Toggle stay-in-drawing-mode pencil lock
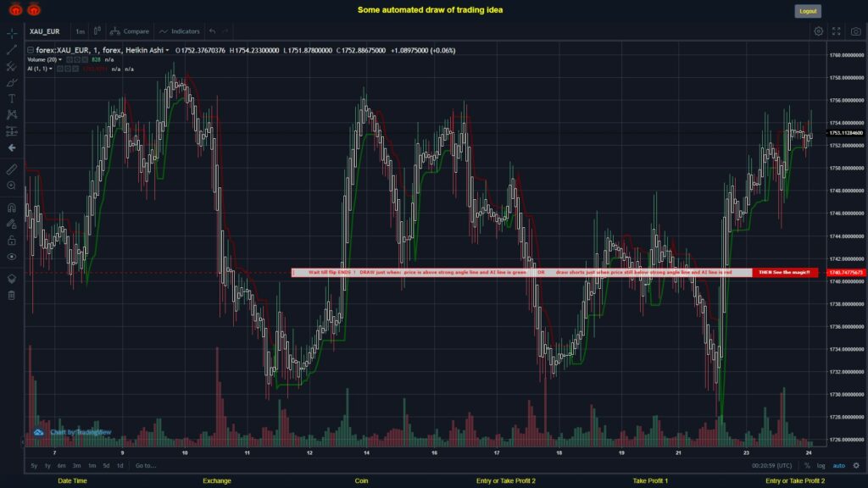The height and width of the screenshot is (488, 868). 12,224
